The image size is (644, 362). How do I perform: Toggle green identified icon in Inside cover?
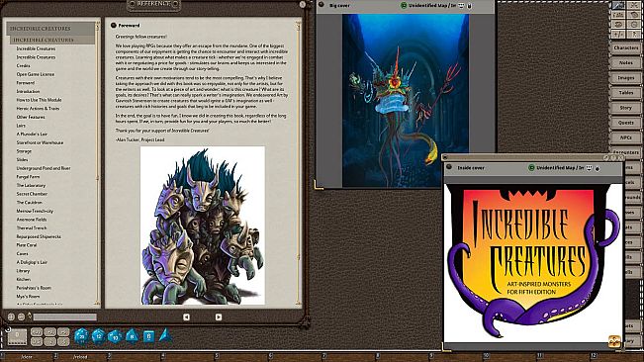531,167
